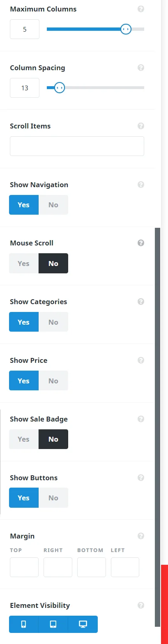Open help icon for Column Spacing
Viewport: 168px width, 644px height.
[141, 68]
